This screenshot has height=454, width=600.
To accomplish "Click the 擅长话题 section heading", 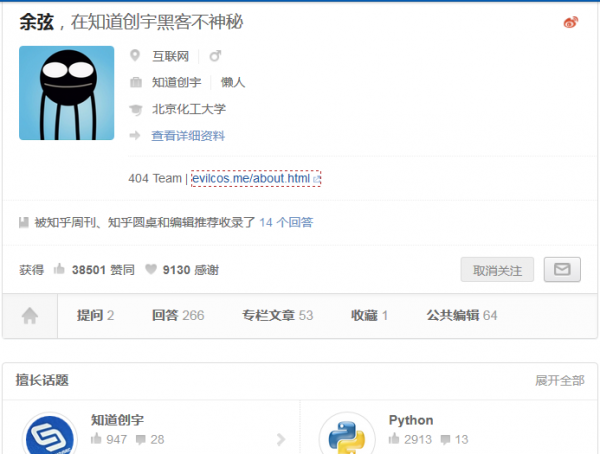I will 42,380.
